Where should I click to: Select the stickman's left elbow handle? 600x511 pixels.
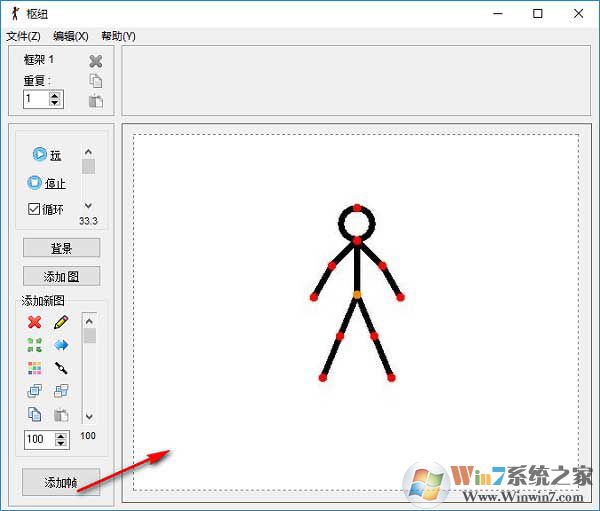(332, 265)
